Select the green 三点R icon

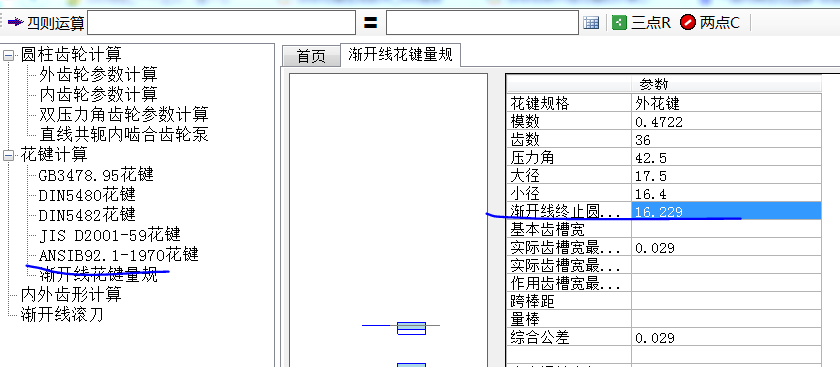point(619,23)
